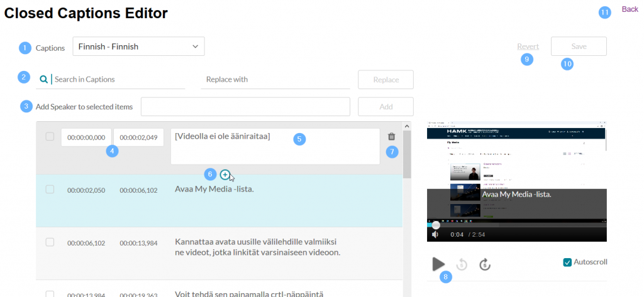The height and width of the screenshot is (297, 644).
Task: Play the video with the large play button
Action: tap(438, 264)
